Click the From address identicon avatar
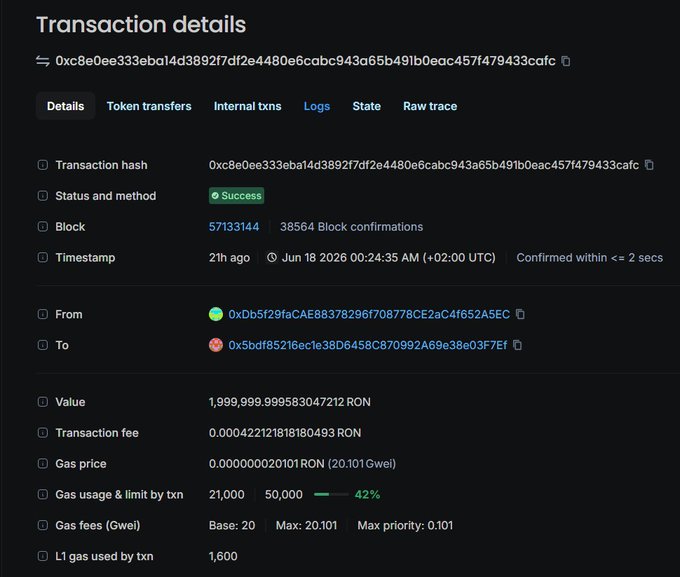Image resolution: width=680 pixels, height=577 pixels. 216,314
